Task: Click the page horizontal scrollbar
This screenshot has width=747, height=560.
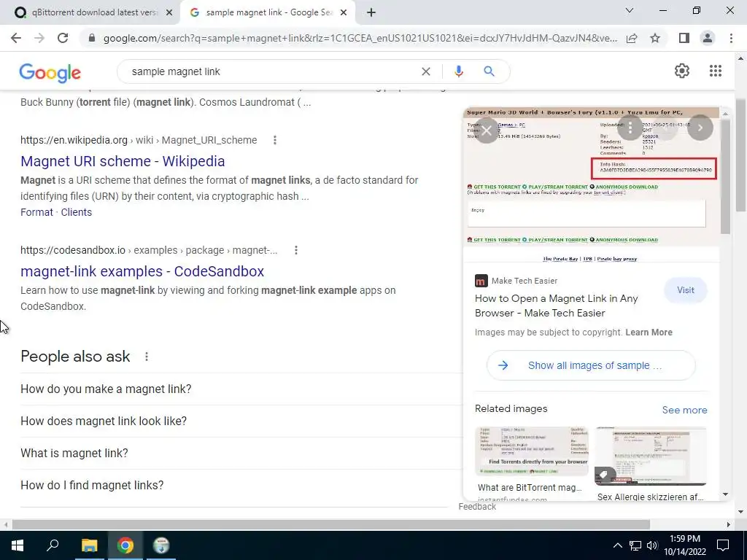Action: click(x=331, y=524)
